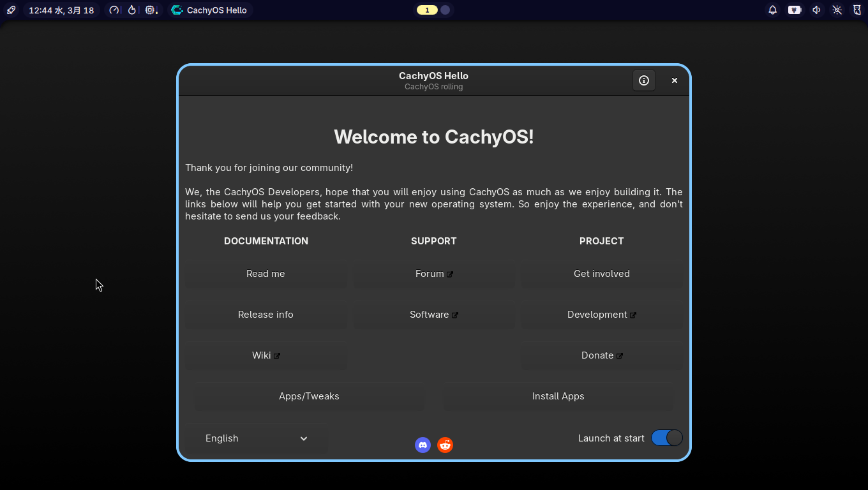Select workspace 1 in the top bar
The image size is (868, 490).
click(x=427, y=10)
